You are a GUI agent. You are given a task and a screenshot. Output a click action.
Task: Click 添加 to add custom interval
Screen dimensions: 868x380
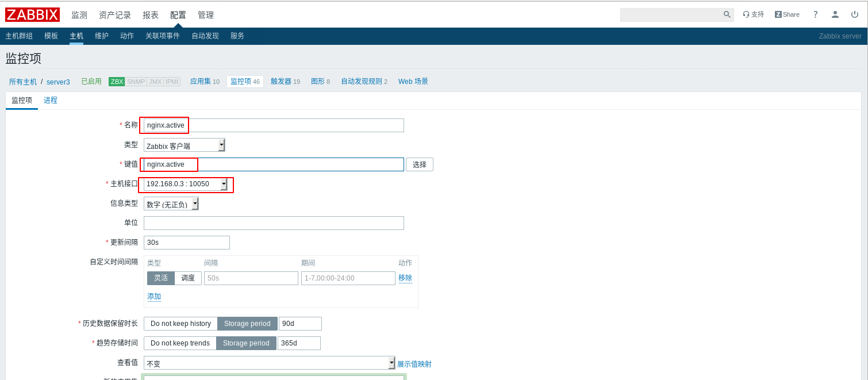pos(154,297)
